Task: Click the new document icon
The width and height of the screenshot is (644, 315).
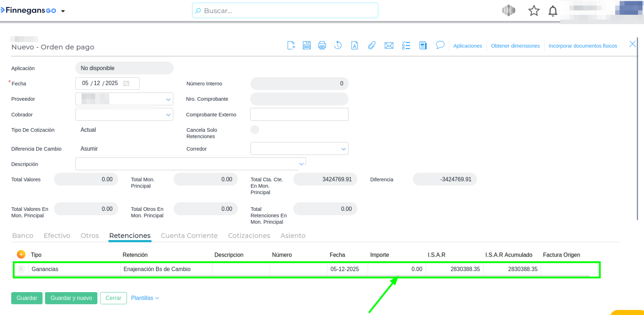Action: (291, 45)
